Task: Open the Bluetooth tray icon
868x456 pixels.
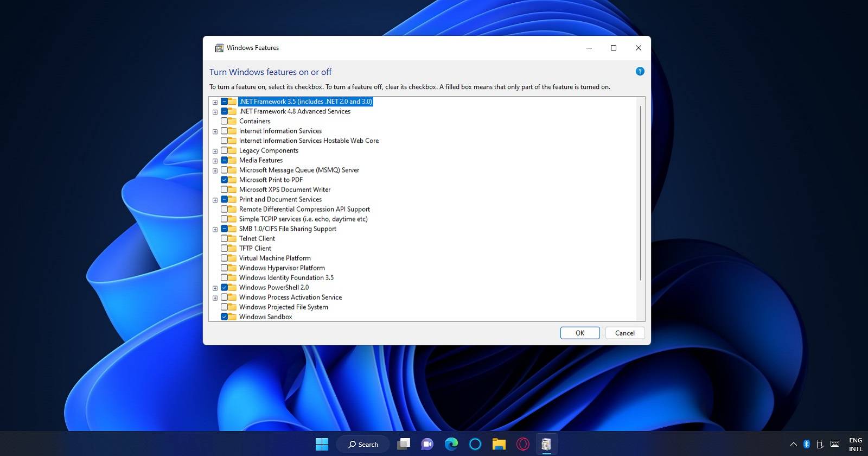Action: [x=807, y=444]
